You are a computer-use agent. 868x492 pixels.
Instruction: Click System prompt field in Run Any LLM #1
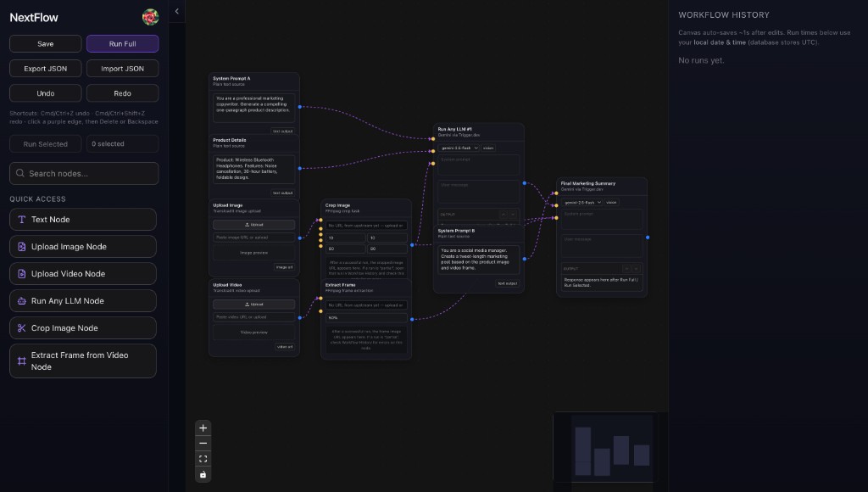479,165
